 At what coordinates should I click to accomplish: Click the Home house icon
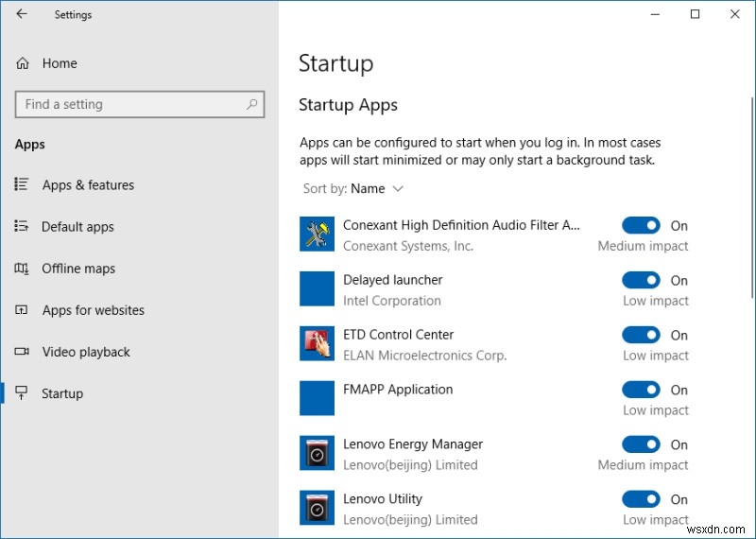point(22,63)
